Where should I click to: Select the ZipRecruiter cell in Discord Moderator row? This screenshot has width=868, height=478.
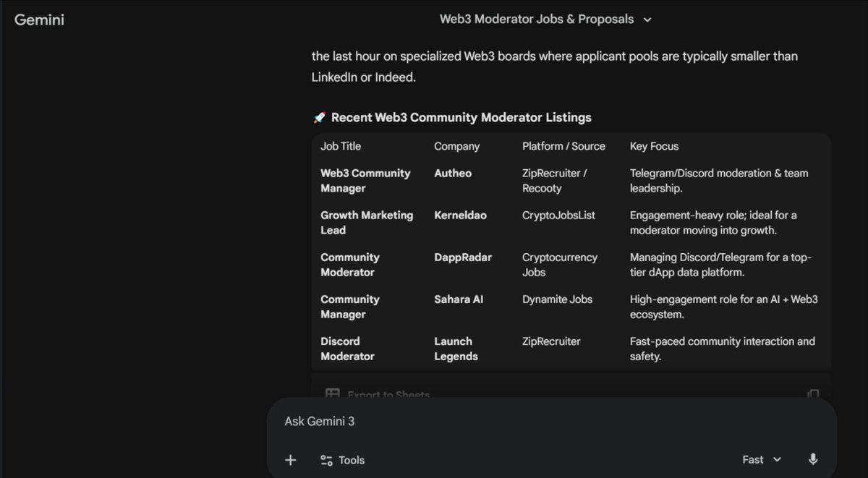point(551,341)
